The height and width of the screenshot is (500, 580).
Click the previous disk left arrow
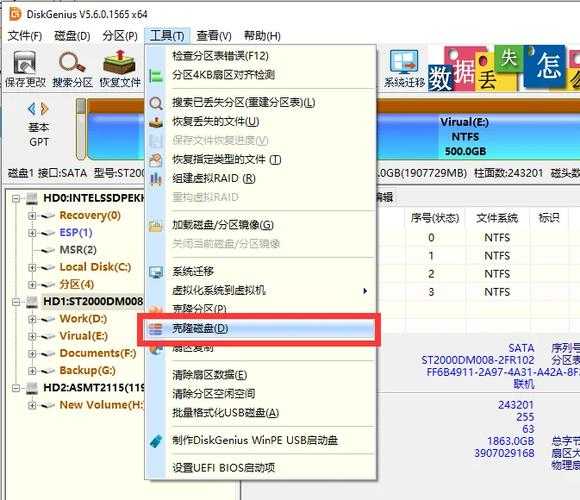pyautogui.click(x=32, y=109)
